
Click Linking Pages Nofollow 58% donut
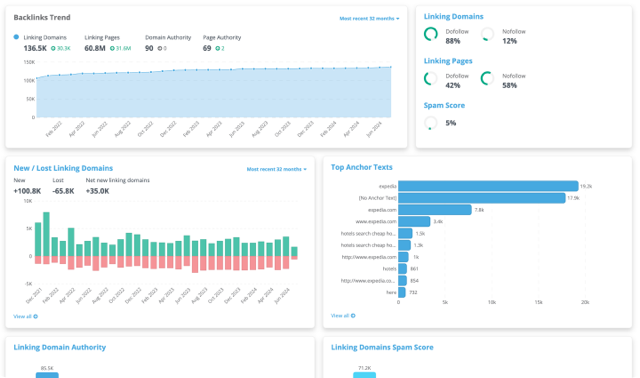point(487,78)
